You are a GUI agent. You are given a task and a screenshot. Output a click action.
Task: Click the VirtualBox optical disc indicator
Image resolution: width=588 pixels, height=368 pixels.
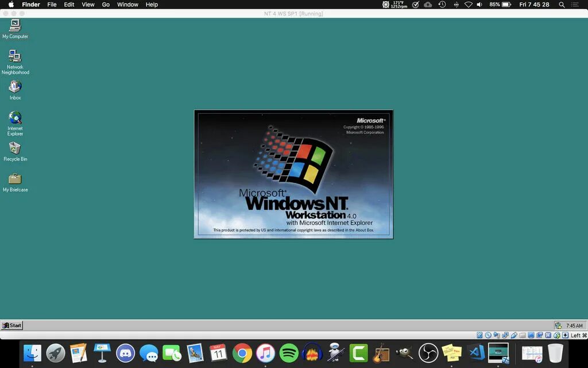tap(488, 335)
